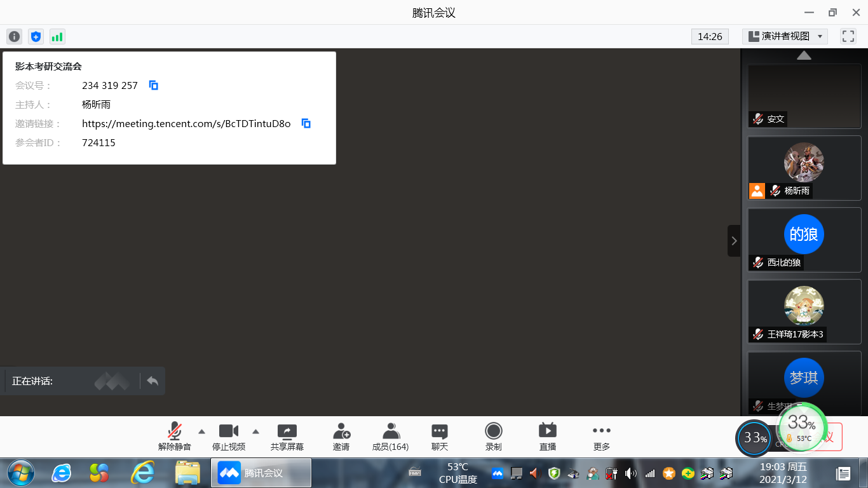
Task: Start 录制 recording
Action: pyautogui.click(x=494, y=437)
